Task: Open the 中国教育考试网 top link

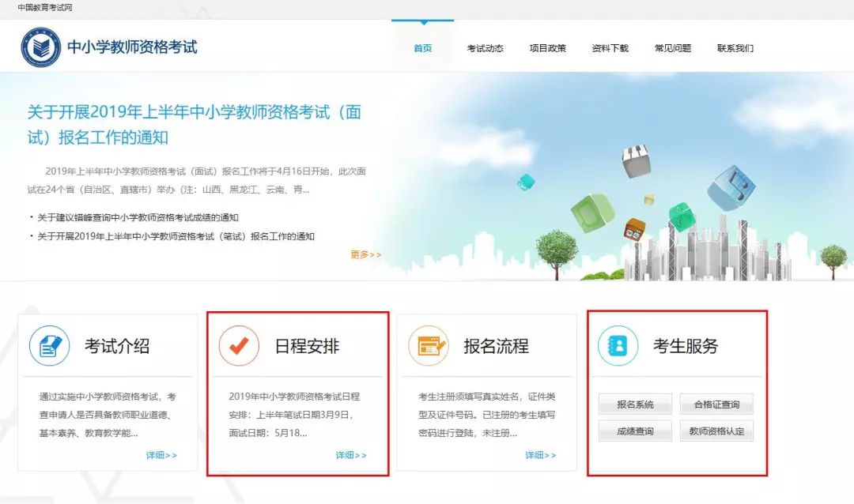Action: (x=44, y=8)
